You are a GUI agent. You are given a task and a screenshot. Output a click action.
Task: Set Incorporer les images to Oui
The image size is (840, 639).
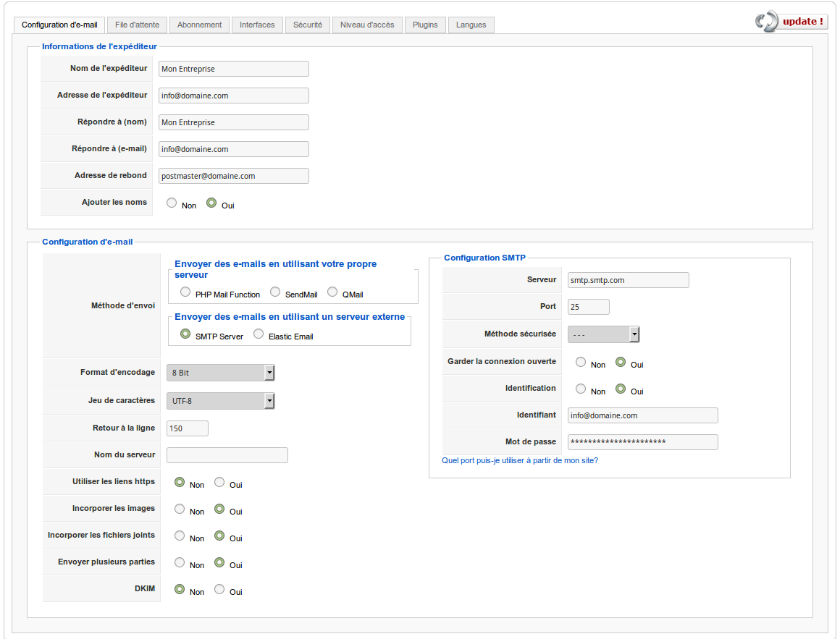coord(219,509)
